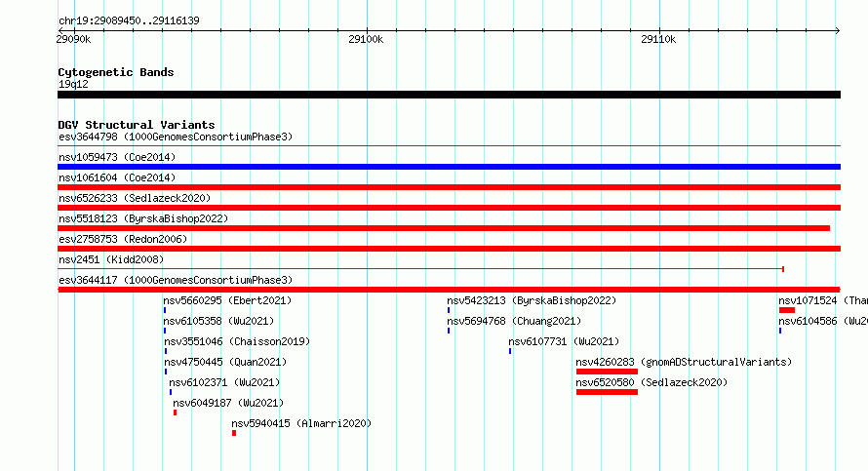Select the red nsv6520580 Sedlazeck2020 bar
The image size is (868, 471).
pos(607,392)
